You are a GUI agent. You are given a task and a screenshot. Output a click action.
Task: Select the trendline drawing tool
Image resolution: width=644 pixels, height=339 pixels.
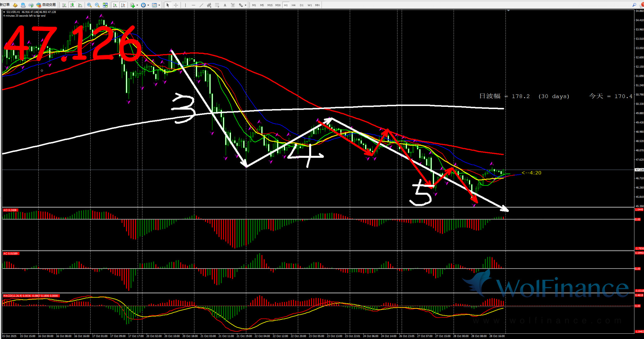point(201,5)
